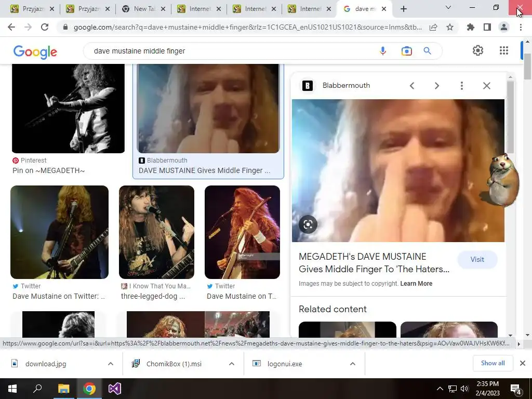Image resolution: width=532 pixels, height=399 pixels.
Task: Switch to second Przyjazn tab
Action: (87, 9)
